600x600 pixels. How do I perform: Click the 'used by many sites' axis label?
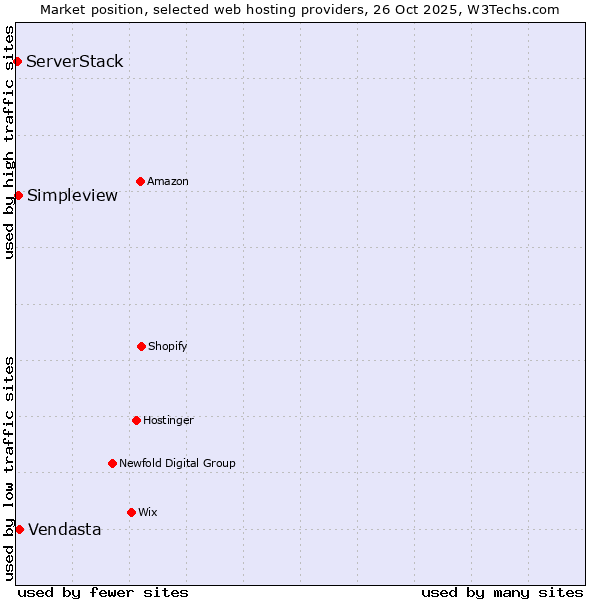pos(502,592)
